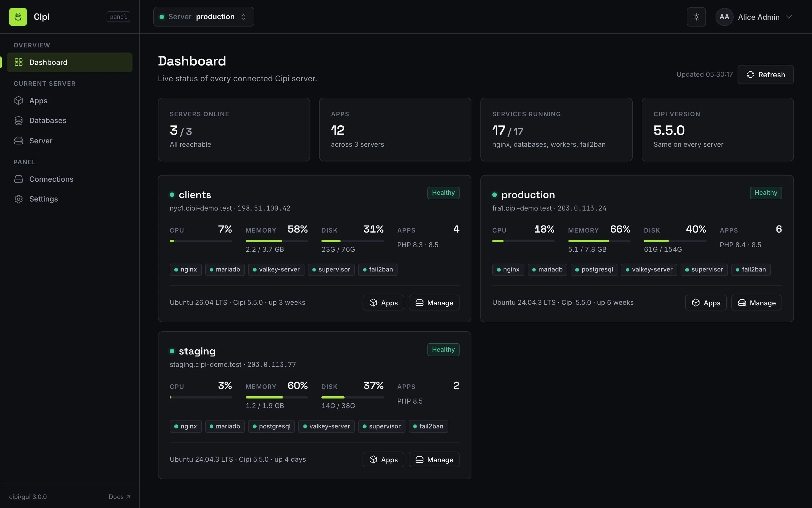Click cipi/gui 3.0.0 version text
The image size is (812, 508).
(x=28, y=497)
